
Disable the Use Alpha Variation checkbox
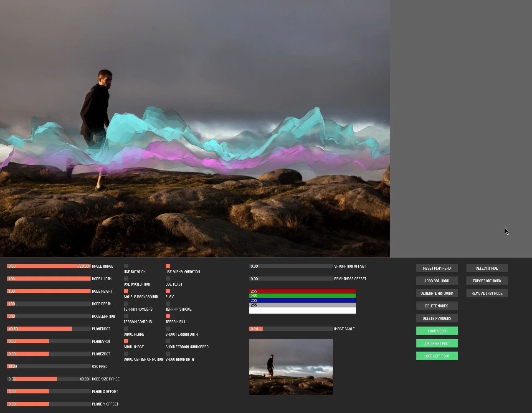coord(168,266)
